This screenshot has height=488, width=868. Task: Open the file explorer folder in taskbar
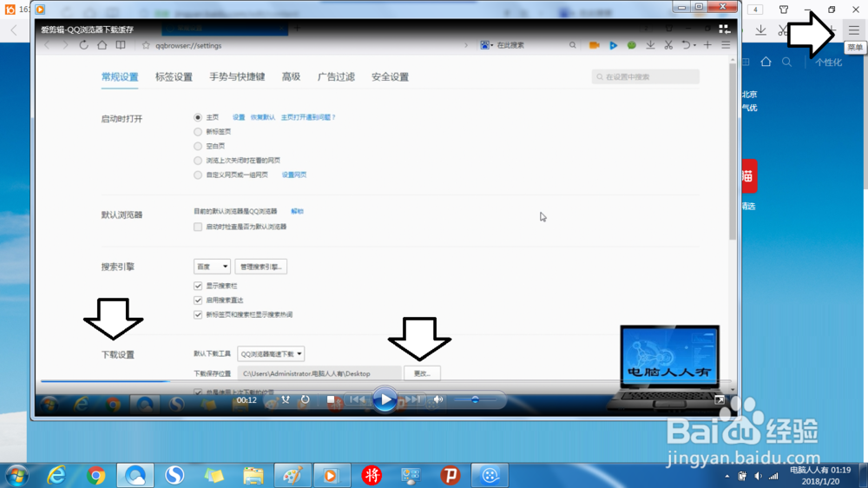(253, 475)
